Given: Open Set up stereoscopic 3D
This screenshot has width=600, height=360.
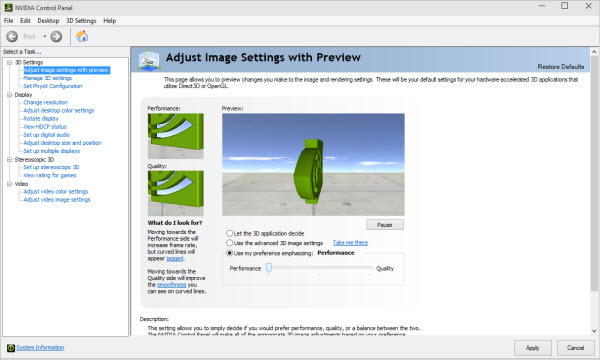Looking at the screenshot, I should [51, 167].
